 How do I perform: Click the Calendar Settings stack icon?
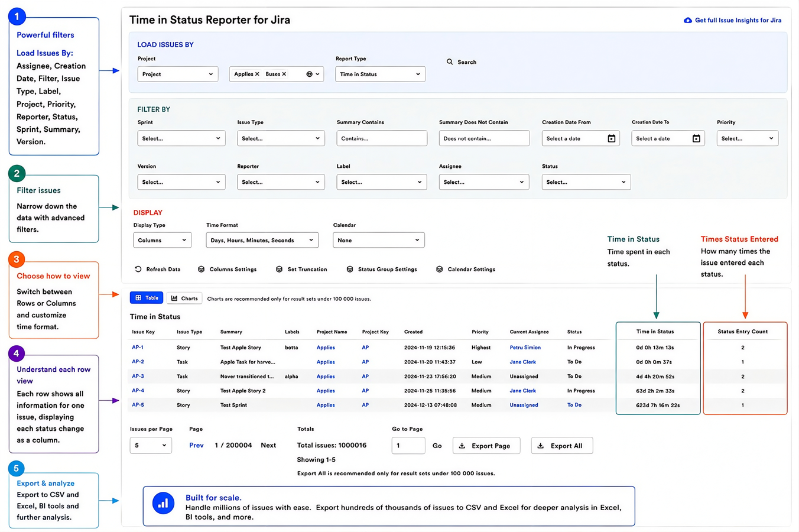pos(440,269)
